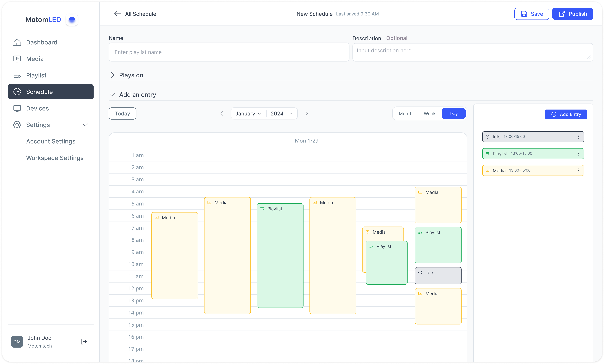Click the Media block starting at 6 am
The height and width of the screenshot is (364, 604).
click(x=175, y=255)
